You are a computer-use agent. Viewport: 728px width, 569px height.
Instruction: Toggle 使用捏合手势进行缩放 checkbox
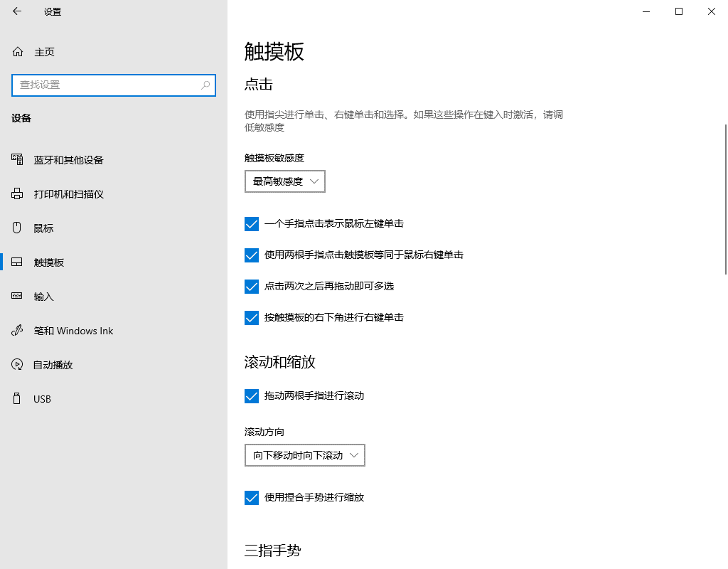pyautogui.click(x=252, y=497)
